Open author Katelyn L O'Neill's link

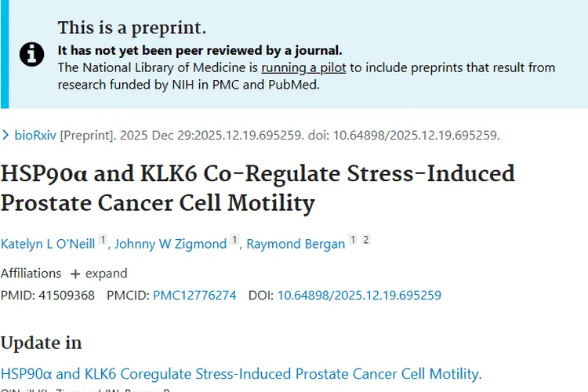tap(49, 244)
